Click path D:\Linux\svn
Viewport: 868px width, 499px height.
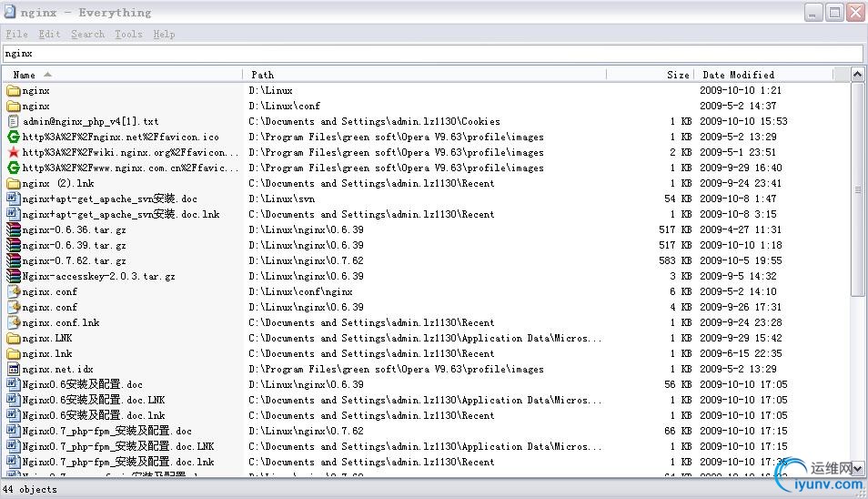point(282,199)
